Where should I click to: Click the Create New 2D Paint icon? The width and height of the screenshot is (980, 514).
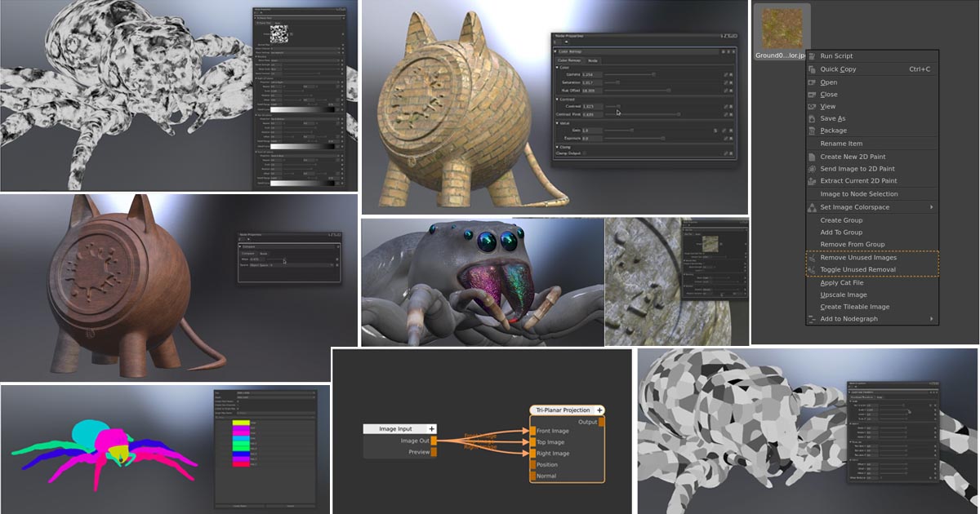(812, 157)
